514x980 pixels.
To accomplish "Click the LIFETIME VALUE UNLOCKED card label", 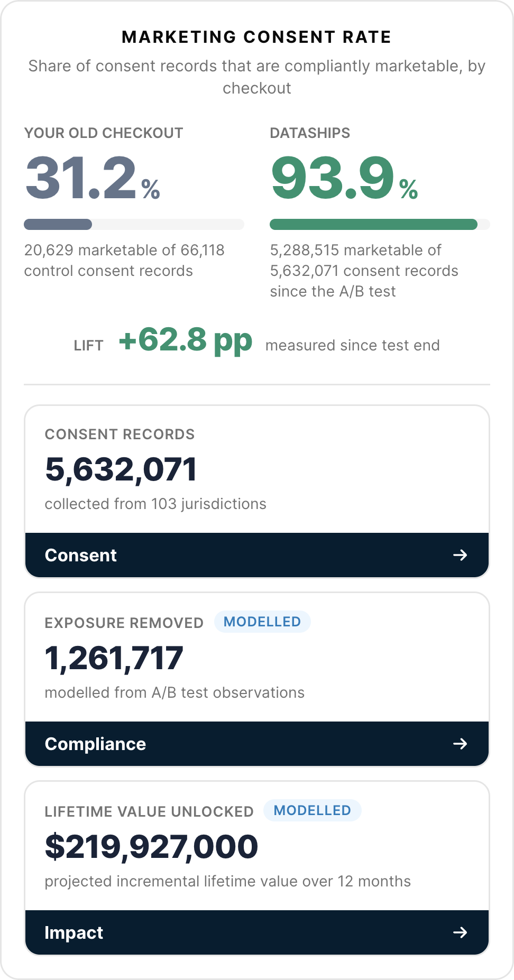I will point(149,811).
